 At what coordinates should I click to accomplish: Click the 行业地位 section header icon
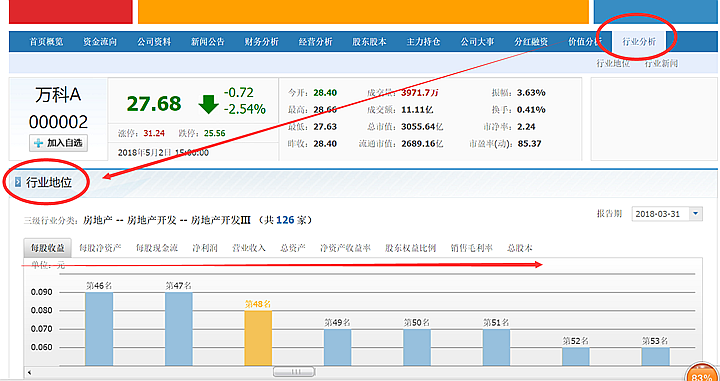point(18,182)
